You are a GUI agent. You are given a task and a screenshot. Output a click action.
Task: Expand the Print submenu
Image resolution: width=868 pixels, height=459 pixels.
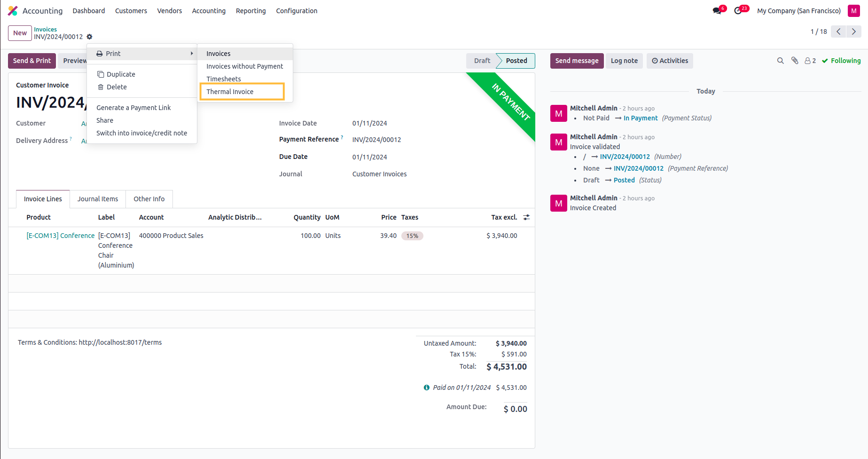pos(142,54)
